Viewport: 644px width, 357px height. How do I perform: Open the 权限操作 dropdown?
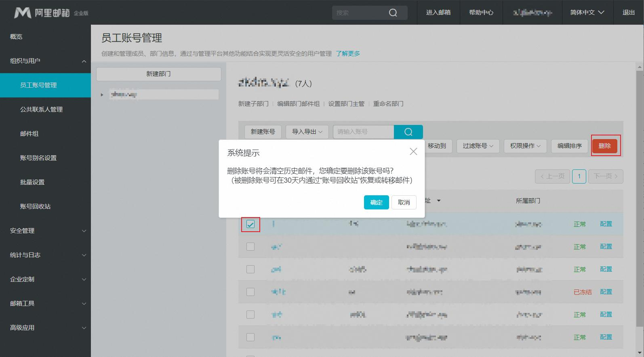(x=525, y=146)
